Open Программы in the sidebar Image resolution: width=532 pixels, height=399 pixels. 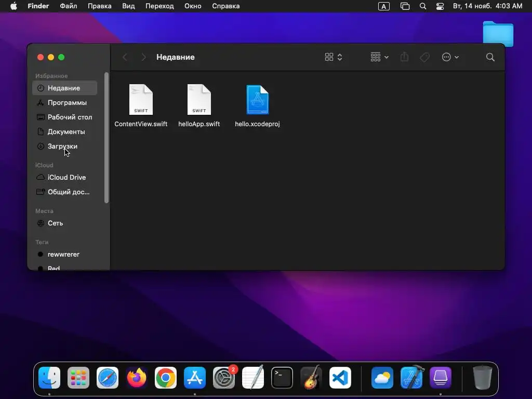pyautogui.click(x=65, y=102)
